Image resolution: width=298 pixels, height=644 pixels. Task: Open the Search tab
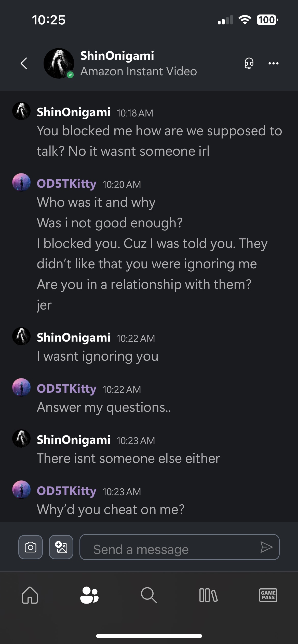coord(149,595)
